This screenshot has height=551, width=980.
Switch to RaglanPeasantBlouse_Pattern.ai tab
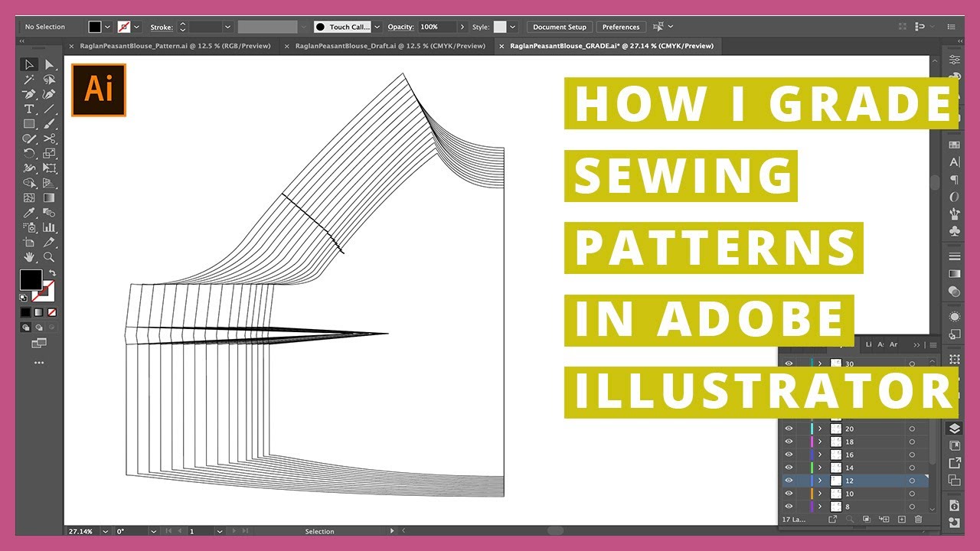(175, 46)
